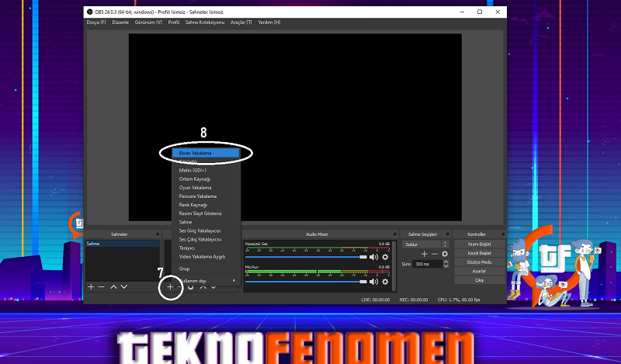Choose Renk Kaynağı source
The image size is (621, 364).
point(206,205)
